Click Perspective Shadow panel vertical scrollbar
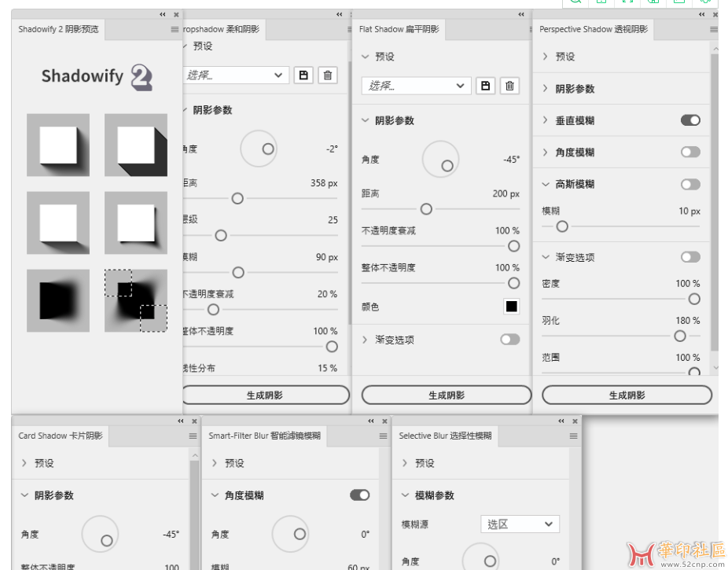 [x=714, y=202]
